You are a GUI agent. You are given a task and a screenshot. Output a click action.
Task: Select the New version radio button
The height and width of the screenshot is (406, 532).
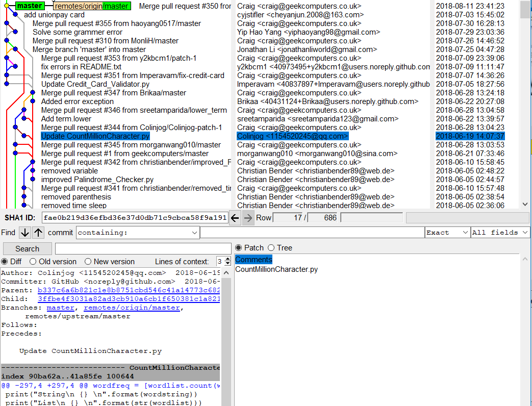(88, 262)
